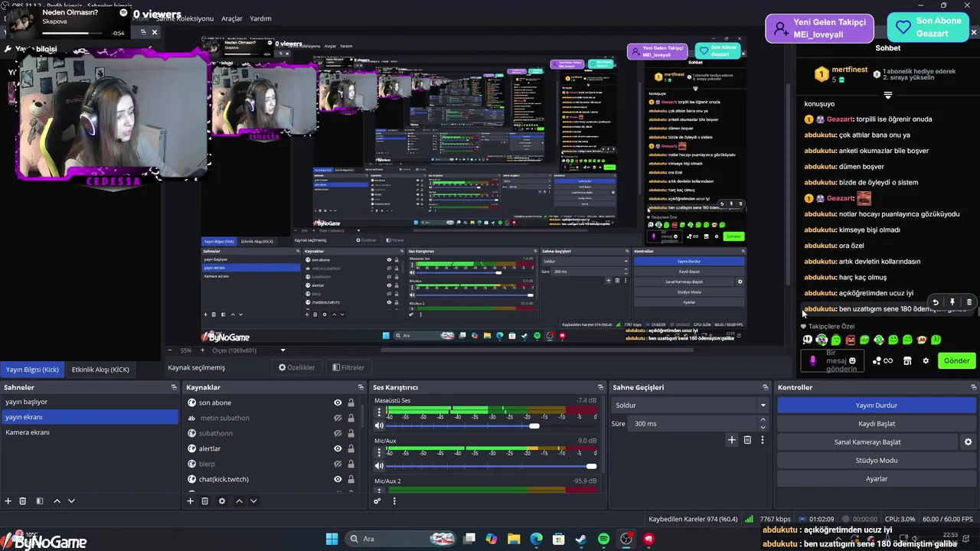This screenshot has width=980, height=551.
Task: Click the emoji smiley in message box
Action: pyautogui.click(x=852, y=360)
